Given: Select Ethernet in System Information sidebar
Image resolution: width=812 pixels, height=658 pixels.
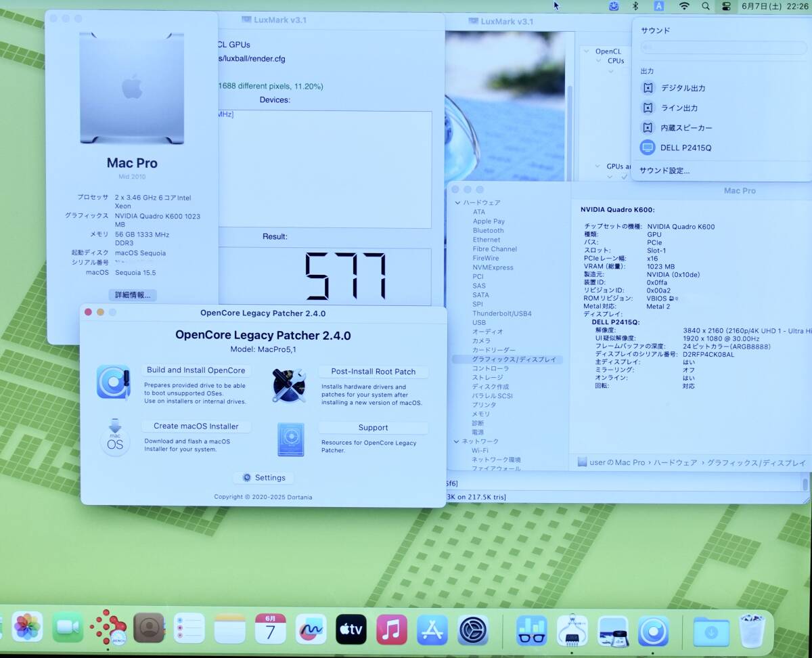Looking at the screenshot, I should pyautogui.click(x=487, y=240).
